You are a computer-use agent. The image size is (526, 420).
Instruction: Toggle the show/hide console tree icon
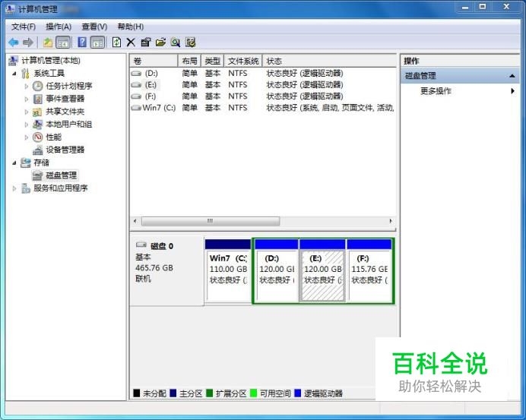(x=63, y=43)
